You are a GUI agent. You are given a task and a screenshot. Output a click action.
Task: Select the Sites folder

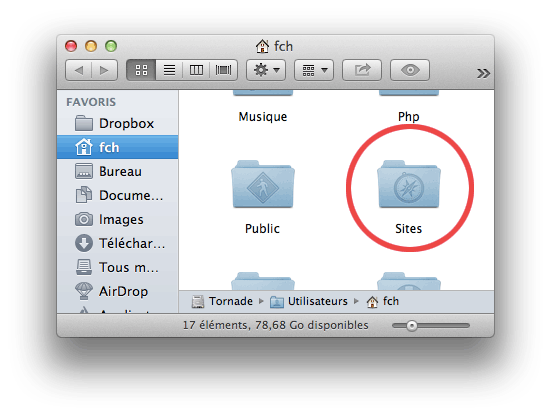point(409,197)
